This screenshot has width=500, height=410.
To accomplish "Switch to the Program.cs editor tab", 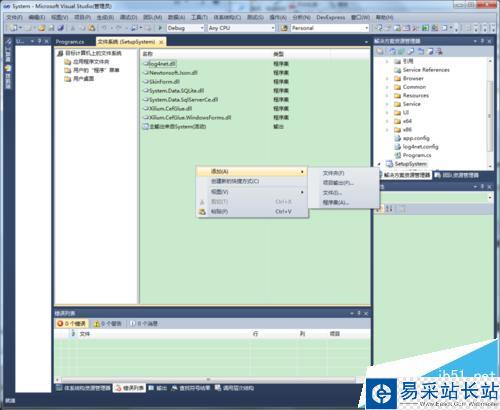I will pos(70,42).
